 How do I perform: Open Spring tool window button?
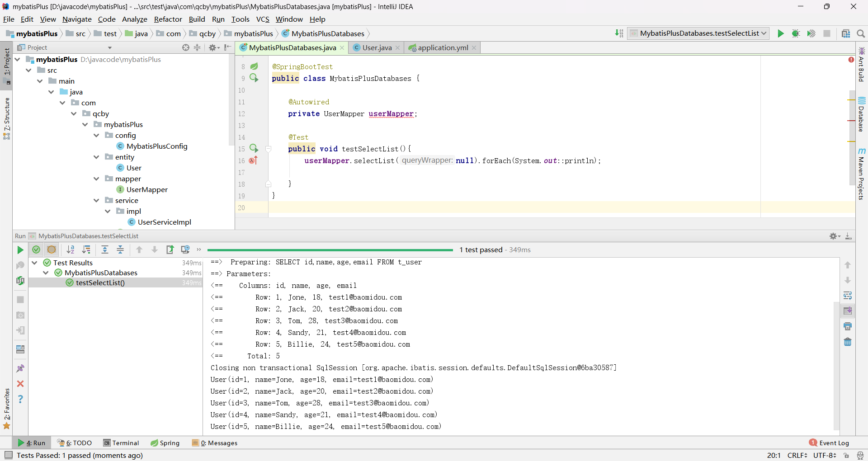click(165, 443)
